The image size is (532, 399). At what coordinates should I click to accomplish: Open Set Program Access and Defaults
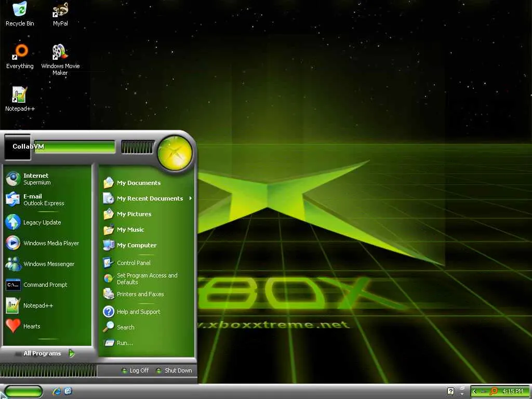tap(147, 278)
